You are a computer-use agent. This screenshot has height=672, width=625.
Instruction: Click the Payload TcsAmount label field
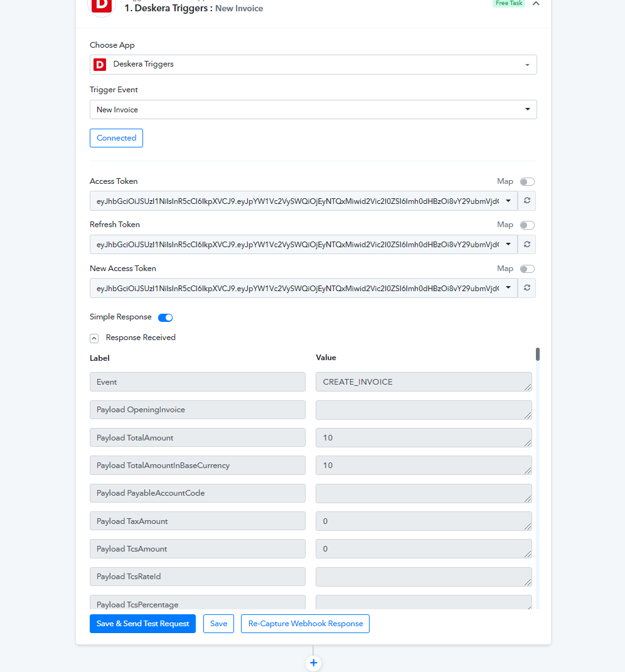click(198, 549)
